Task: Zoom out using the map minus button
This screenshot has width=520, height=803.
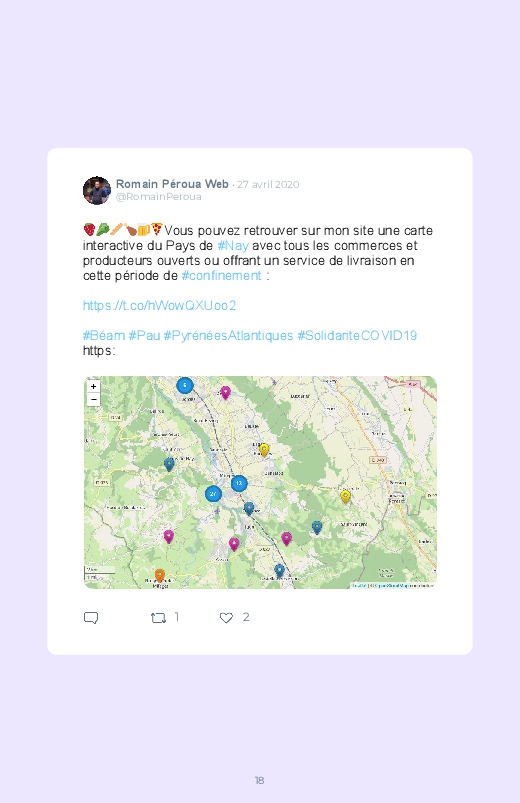Action: [x=93, y=399]
